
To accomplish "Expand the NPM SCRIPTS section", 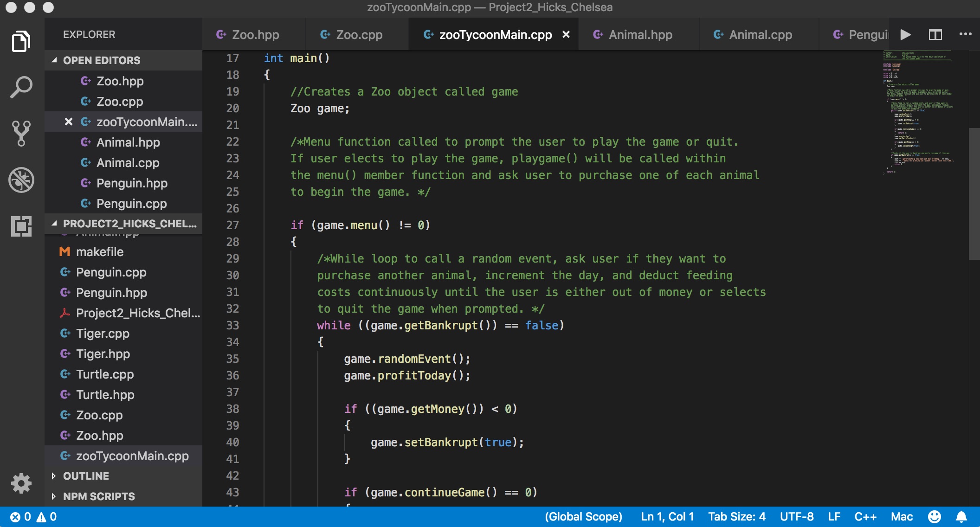I will click(98, 496).
